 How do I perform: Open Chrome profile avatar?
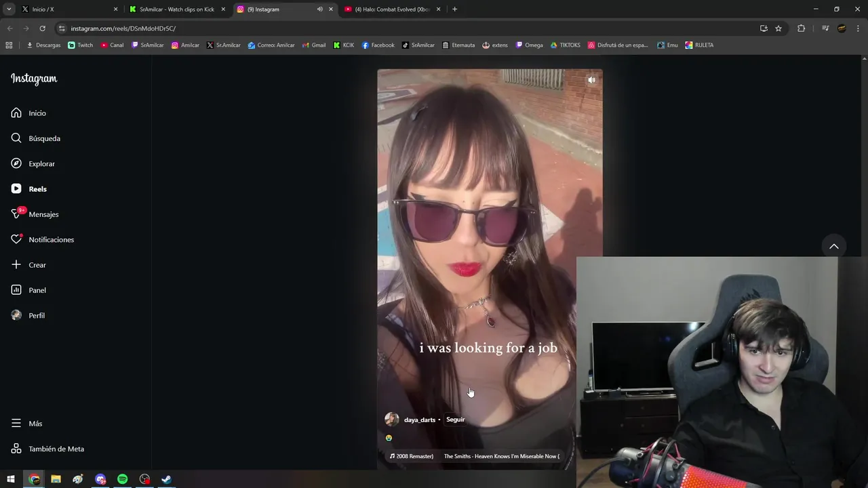pyautogui.click(x=842, y=28)
